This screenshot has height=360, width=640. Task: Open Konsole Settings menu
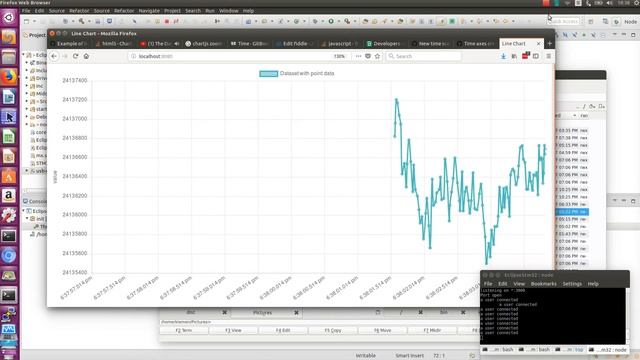[x=572, y=284]
